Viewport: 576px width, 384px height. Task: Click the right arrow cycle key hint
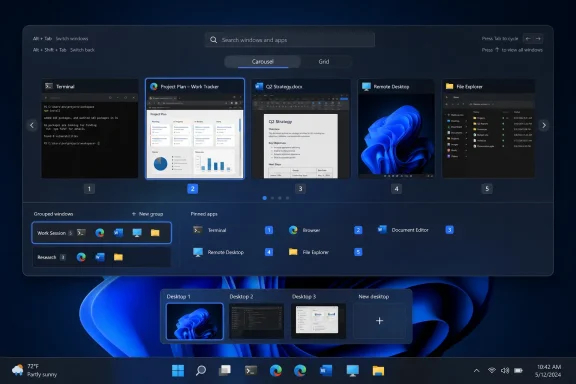click(x=538, y=39)
